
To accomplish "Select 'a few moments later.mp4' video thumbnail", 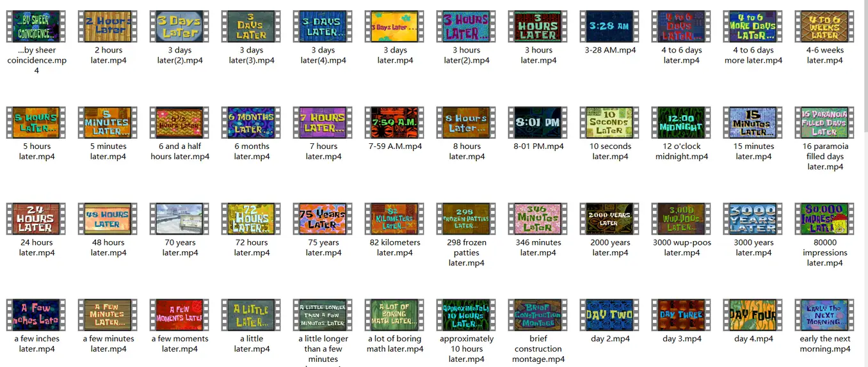I will click(180, 315).
